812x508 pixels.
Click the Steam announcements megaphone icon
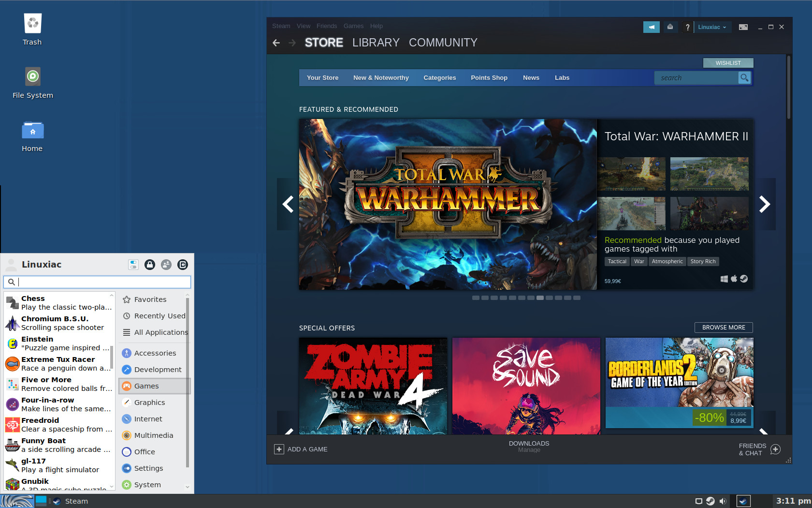pos(651,27)
